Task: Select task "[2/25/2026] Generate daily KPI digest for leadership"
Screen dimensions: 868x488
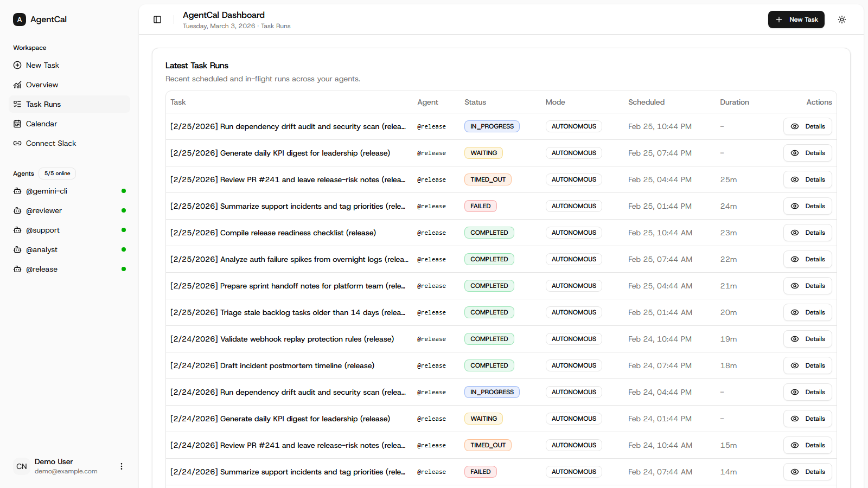Action: [280, 153]
